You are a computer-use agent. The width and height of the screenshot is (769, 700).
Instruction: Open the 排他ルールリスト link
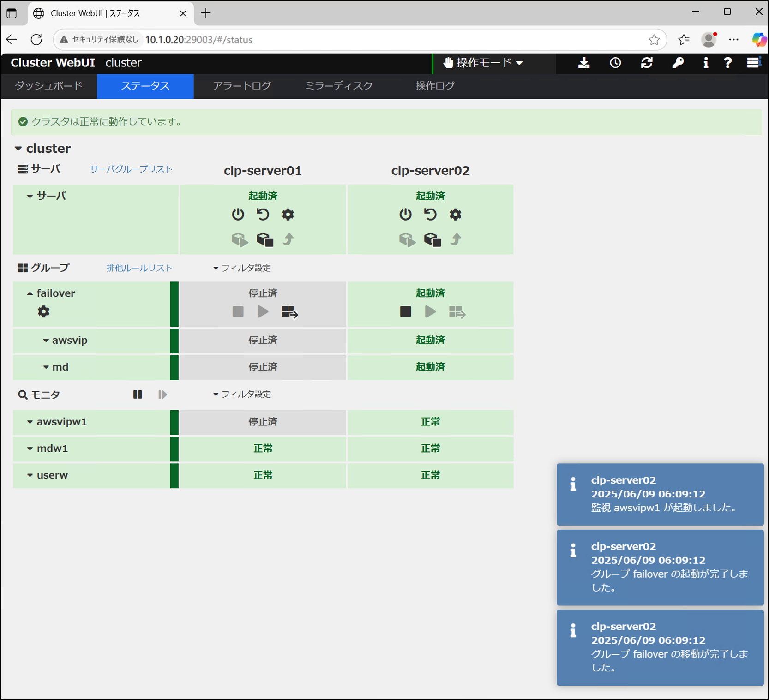click(139, 268)
